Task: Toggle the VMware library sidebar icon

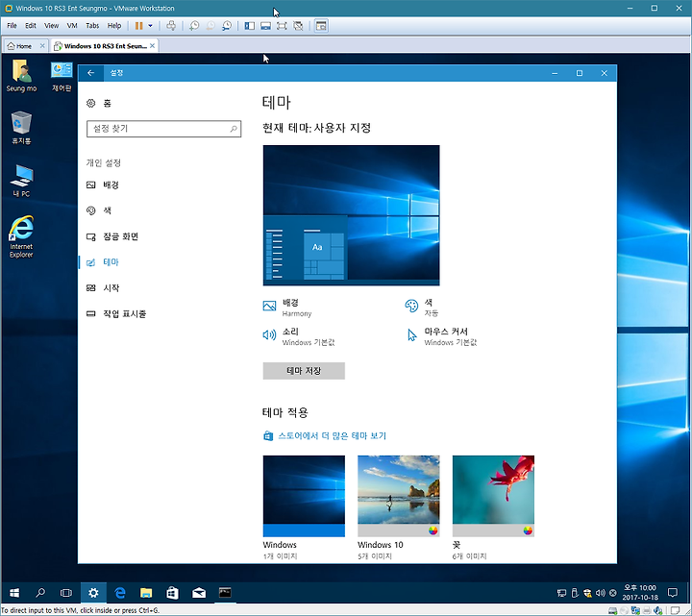Action: pyautogui.click(x=249, y=26)
